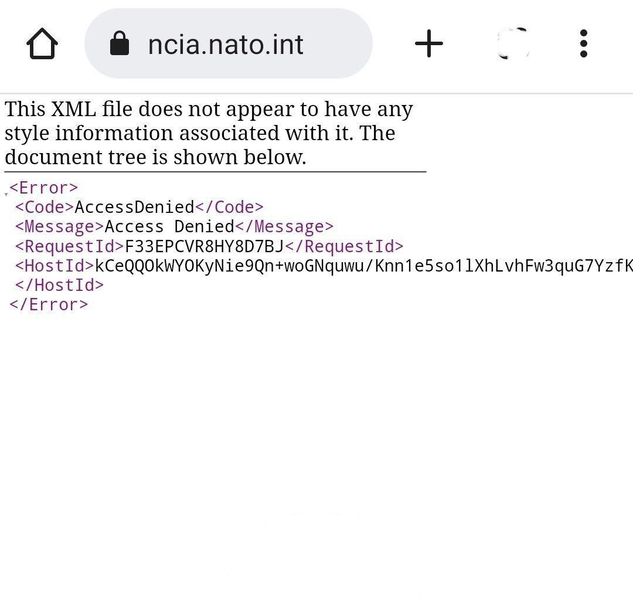
Task: Open the three-dot browser menu
Action: 583,43
